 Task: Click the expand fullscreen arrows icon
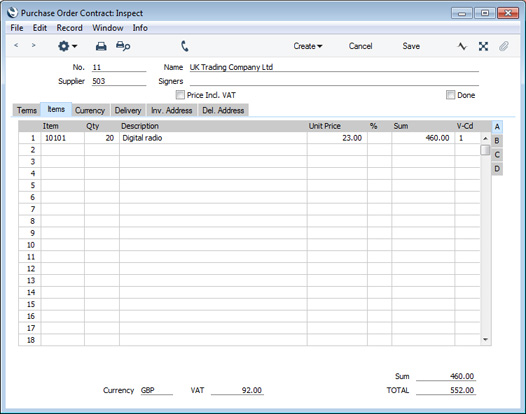pos(483,46)
